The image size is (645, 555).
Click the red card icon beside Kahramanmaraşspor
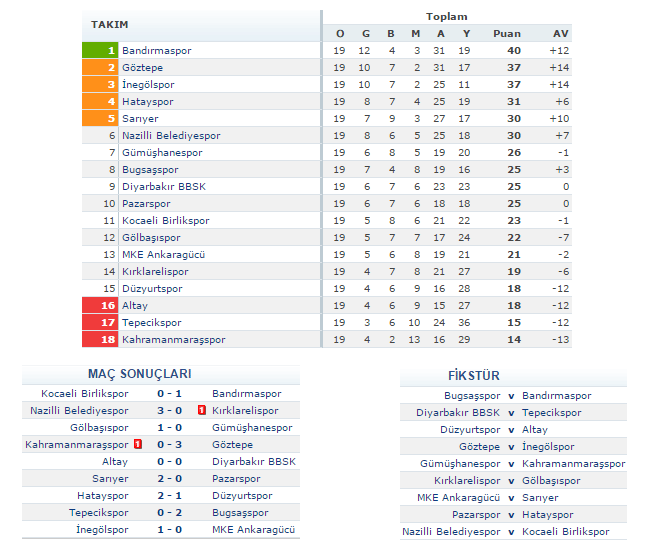pyautogui.click(x=137, y=445)
